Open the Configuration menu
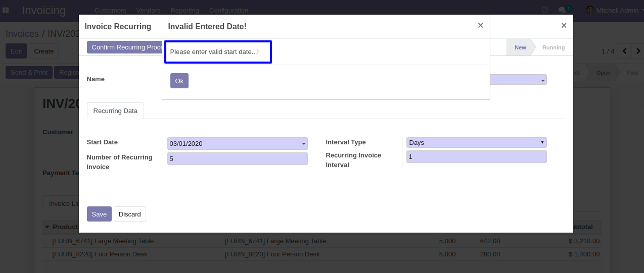Viewport: 644px width, 273px height. 228,10
